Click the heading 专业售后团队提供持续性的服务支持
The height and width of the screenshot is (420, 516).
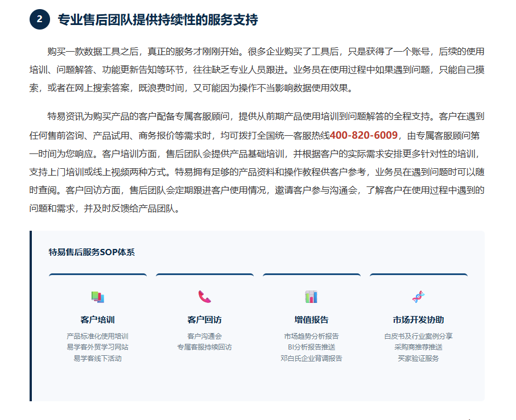(x=158, y=20)
